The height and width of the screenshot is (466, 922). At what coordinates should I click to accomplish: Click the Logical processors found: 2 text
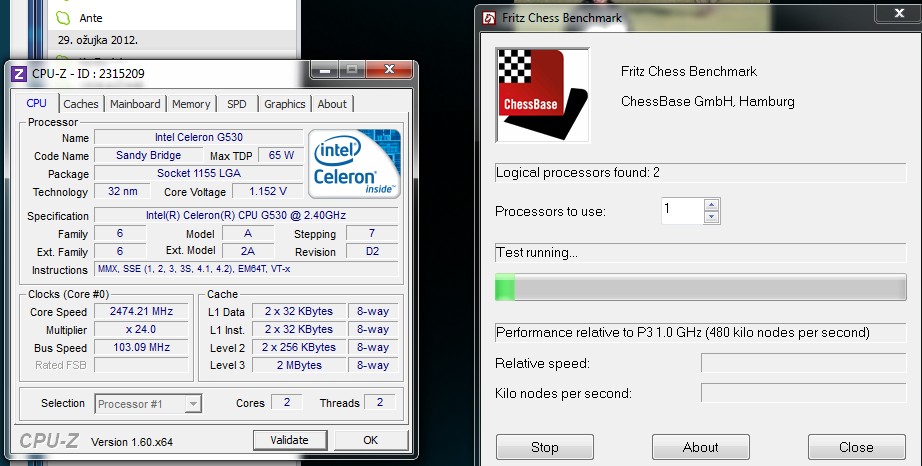click(577, 173)
